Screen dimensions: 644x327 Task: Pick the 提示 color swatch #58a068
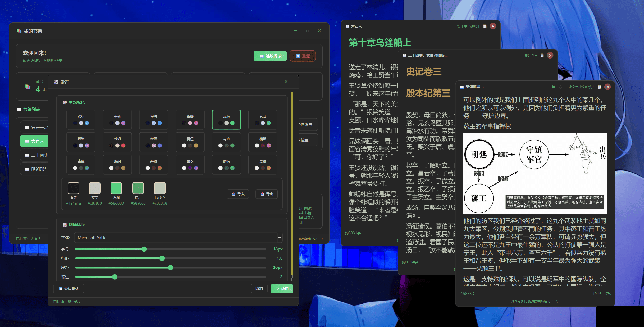138,188
